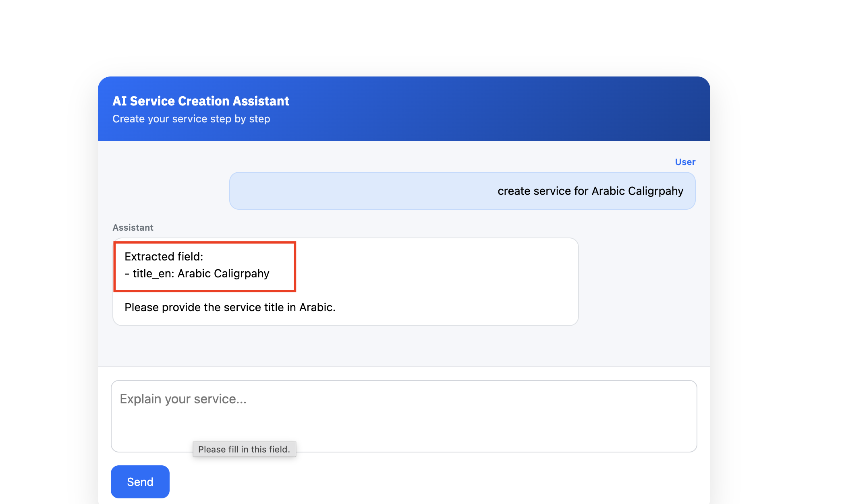
Task: Click the word 'Arabic' in the assistant question
Action: (x=315, y=307)
